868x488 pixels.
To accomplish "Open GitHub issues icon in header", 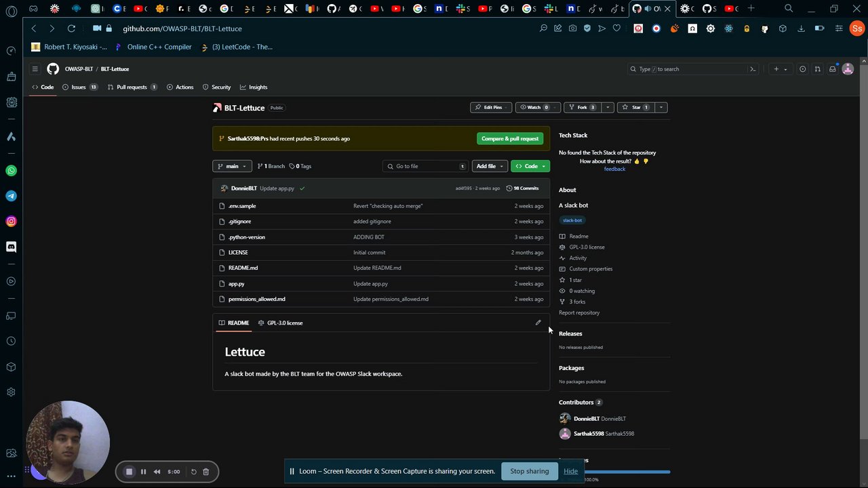I will click(x=802, y=69).
